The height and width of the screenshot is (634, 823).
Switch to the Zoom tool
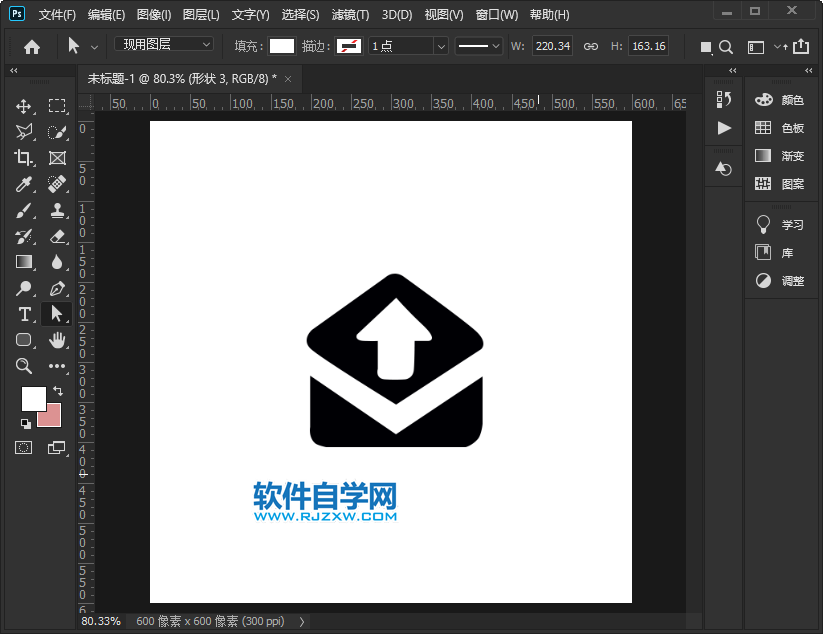(x=24, y=366)
